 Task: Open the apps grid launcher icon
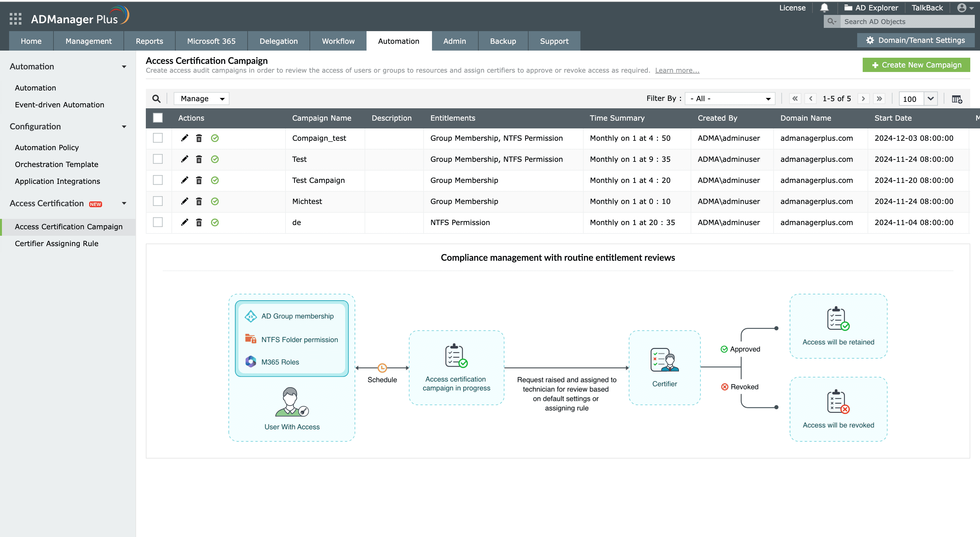(x=16, y=19)
